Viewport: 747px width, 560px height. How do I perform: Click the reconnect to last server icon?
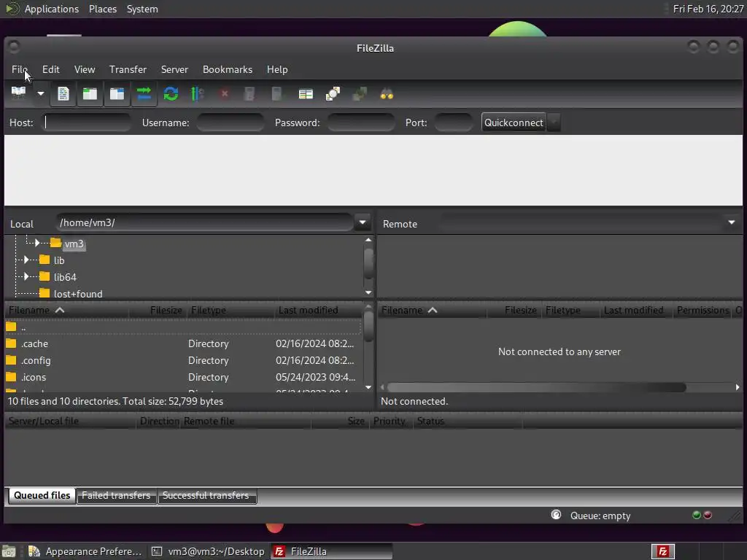point(276,93)
